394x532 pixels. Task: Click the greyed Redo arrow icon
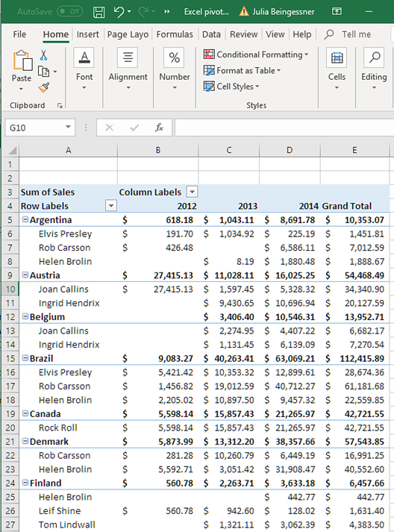coord(143,12)
